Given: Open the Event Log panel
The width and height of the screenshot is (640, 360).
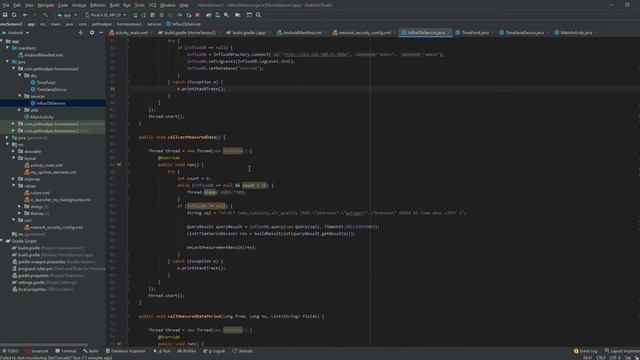Looking at the screenshot, I should pos(585,351).
